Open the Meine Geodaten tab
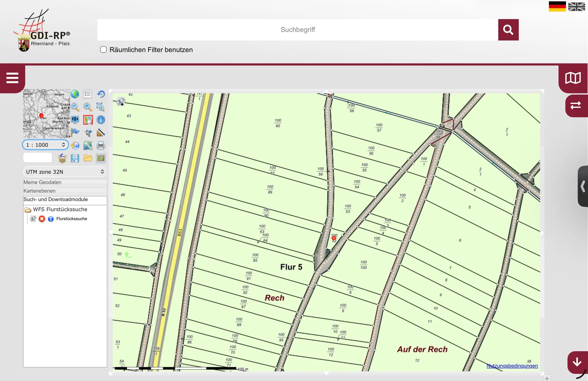 click(65, 182)
